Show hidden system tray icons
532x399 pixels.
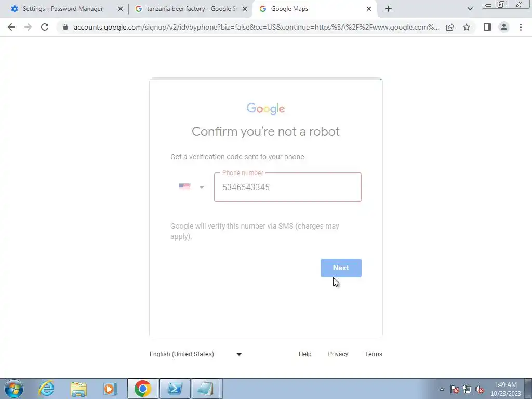pyautogui.click(x=442, y=389)
